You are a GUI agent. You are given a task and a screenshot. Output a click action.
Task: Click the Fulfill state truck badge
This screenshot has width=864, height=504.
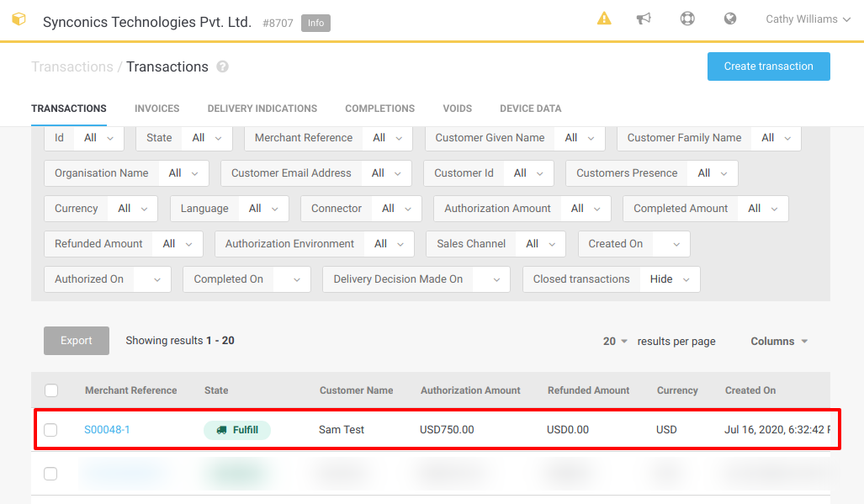click(x=237, y=430)
